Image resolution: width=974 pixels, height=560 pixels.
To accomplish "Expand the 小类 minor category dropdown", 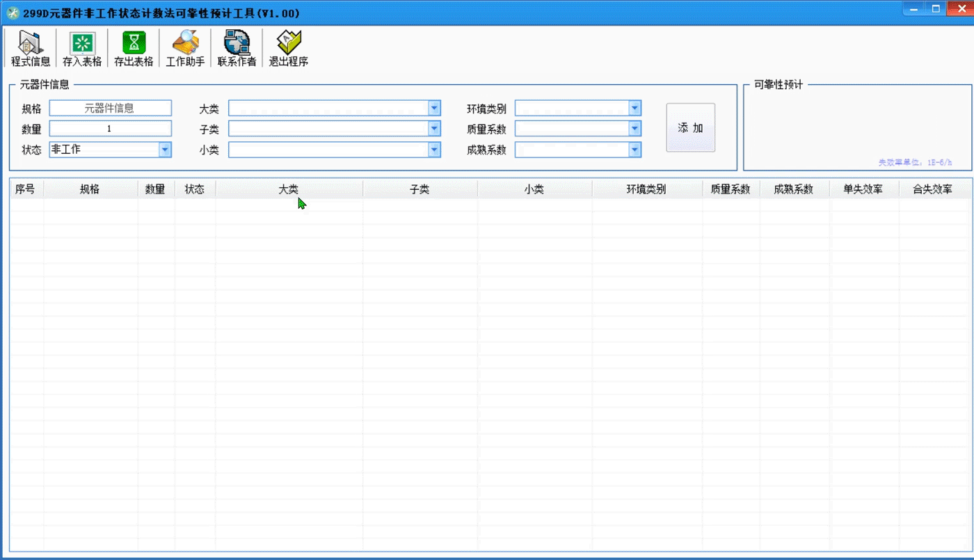I will pos(434,150).
